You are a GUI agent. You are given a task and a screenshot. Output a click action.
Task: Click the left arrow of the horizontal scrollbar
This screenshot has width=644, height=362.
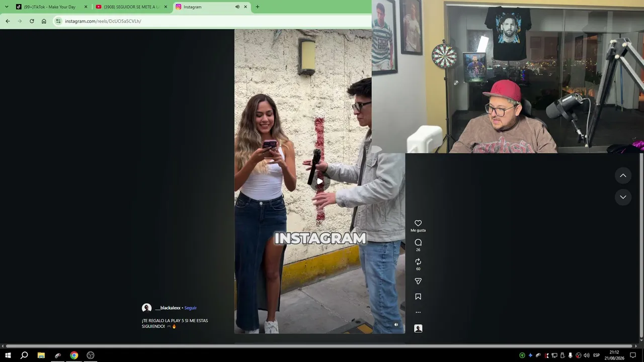coord(3,346)
